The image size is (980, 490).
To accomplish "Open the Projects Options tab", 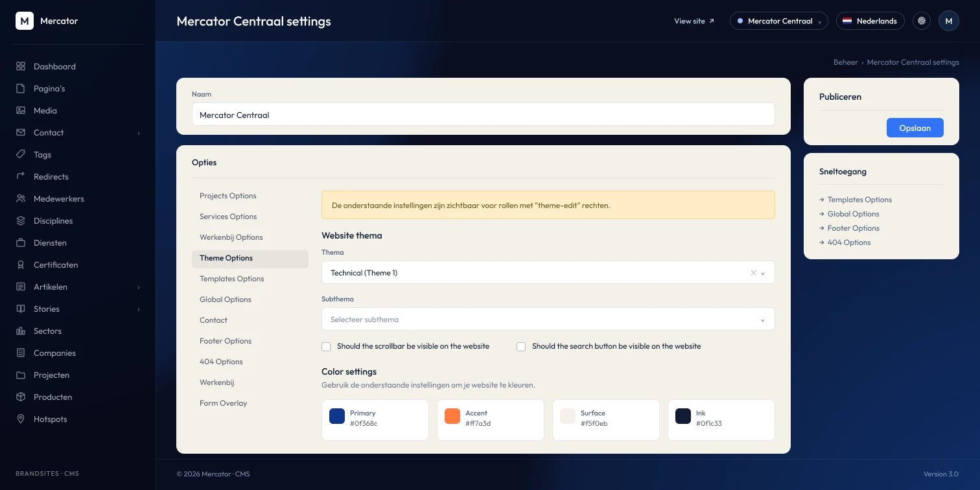I will [250, 196].
